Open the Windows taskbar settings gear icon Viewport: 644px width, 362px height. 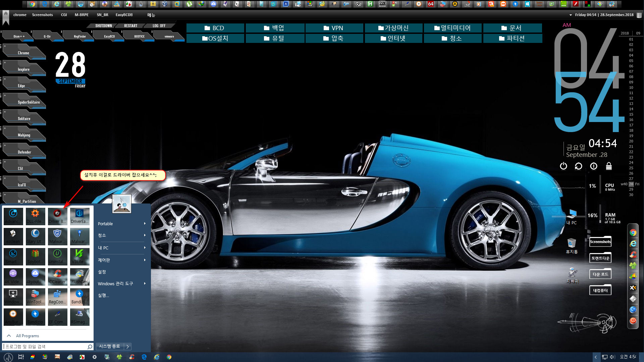[95, 357]
